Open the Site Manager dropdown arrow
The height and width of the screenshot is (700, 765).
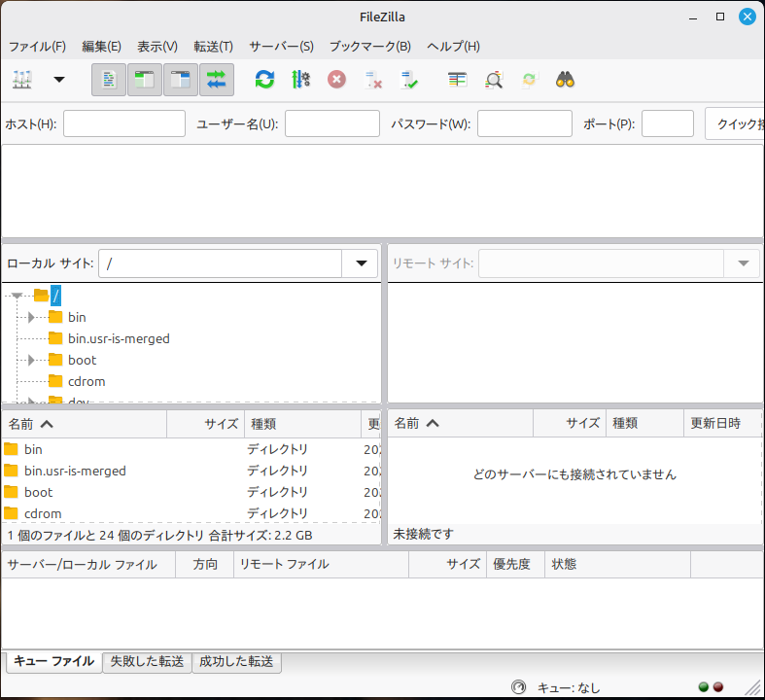coord(58,80)
